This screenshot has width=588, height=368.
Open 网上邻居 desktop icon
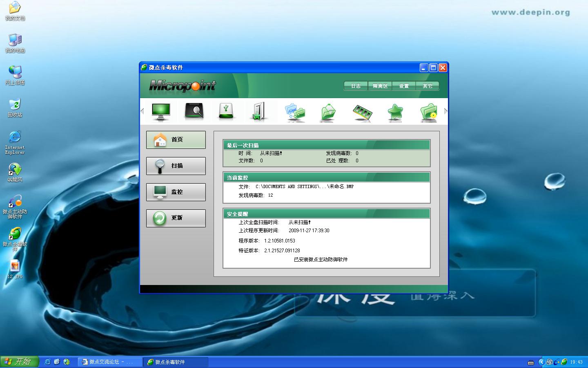(15, 75)
